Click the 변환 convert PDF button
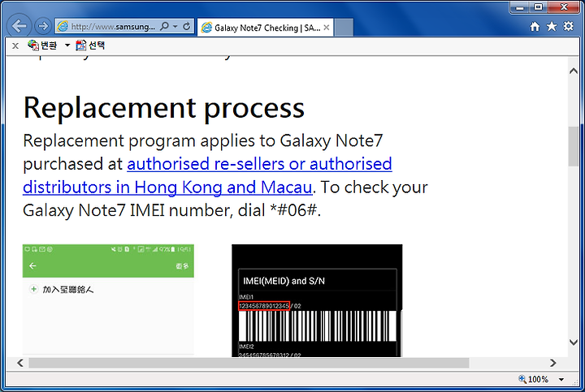 click(x=42, y=45)
